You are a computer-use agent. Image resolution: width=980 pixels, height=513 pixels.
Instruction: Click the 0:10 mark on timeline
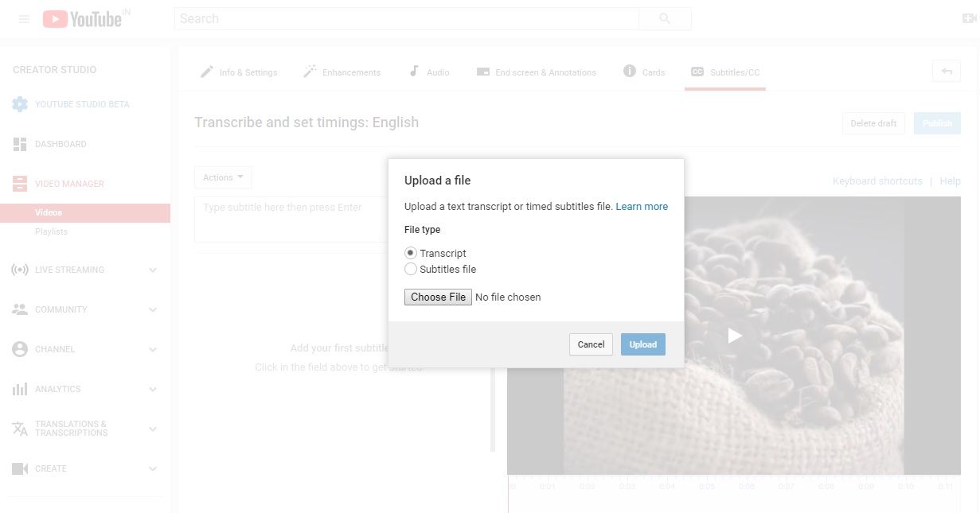click(906, 486)
